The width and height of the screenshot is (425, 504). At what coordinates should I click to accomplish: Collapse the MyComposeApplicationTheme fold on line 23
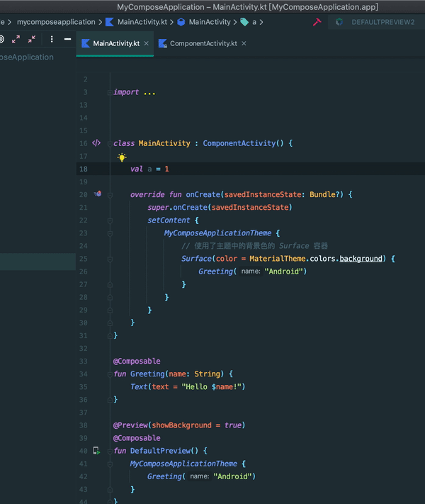pyautogui.click(x=110, y=234)
